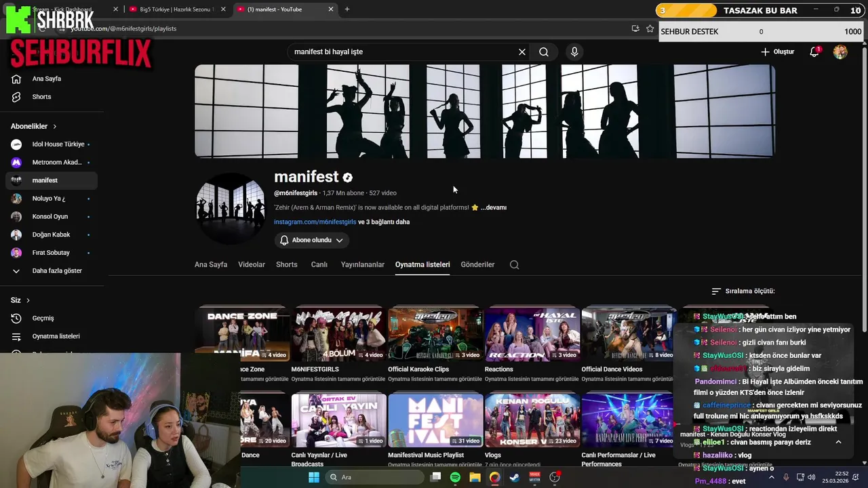Screen dimensions: 868x488
Task: Click the Vlogs playlist title
Action: [x=493, y=455]
